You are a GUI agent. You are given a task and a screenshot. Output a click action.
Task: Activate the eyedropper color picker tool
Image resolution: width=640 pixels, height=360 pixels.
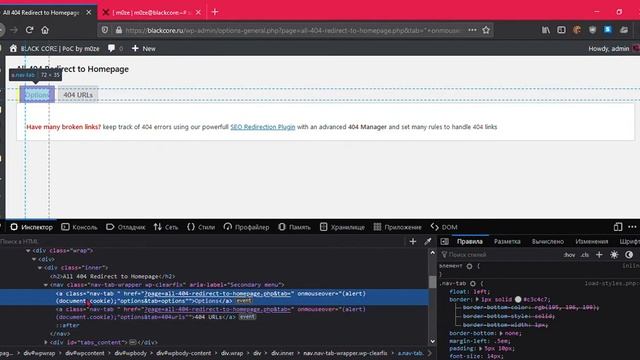(x=427, y=242)
